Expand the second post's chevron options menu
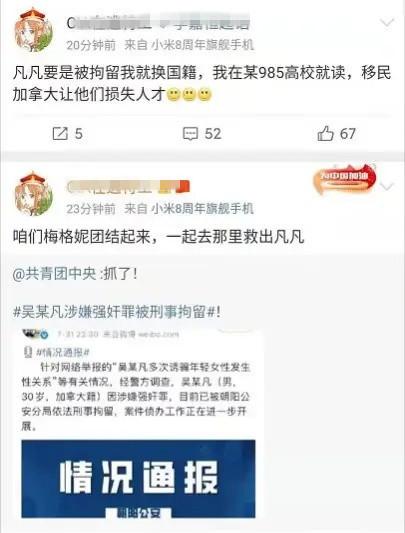The width and height of the screenshot is (405, 533). click(x=387, y=187)
